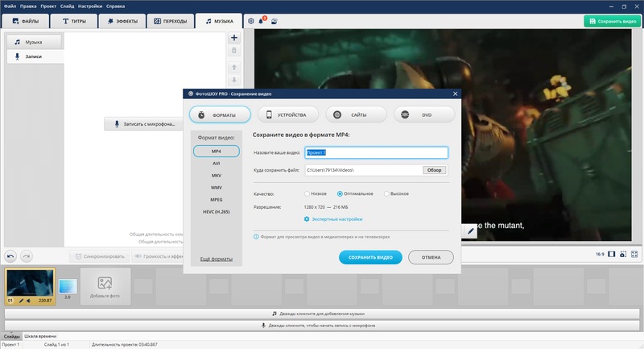Open the settings gear icon in top toolbar
The image size is (644, 349).
(251, 21)
